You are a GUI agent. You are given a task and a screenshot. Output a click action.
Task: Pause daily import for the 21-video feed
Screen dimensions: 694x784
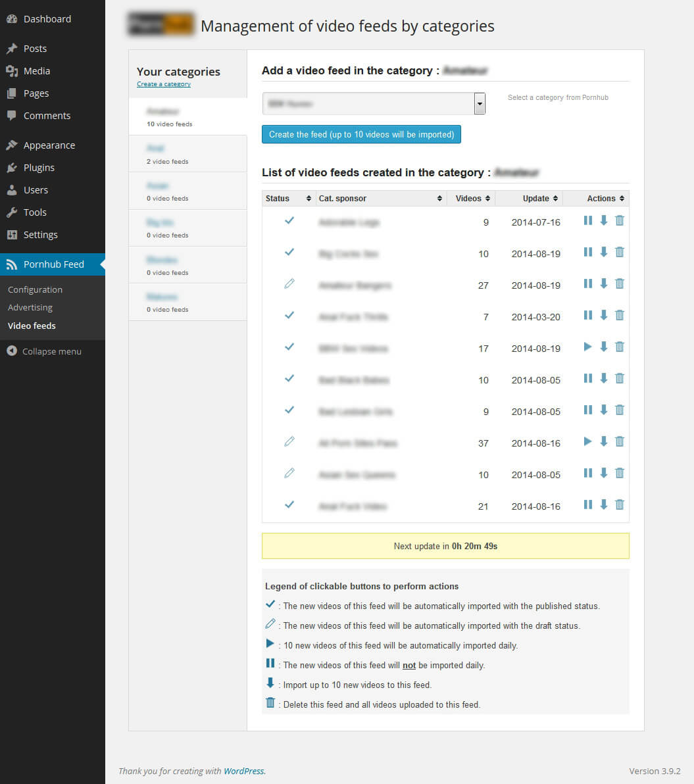(x=588, y=504)
